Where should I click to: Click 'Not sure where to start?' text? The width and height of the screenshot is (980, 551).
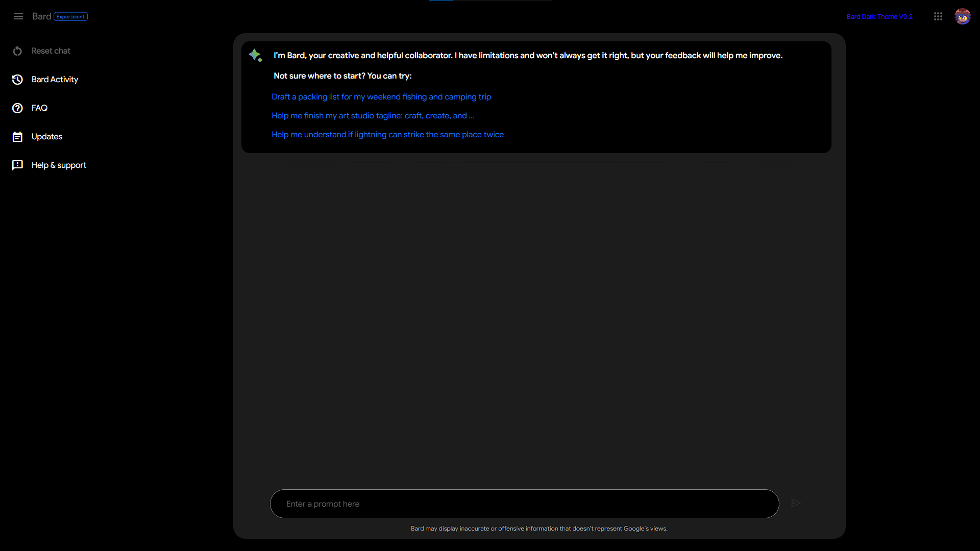pos(342,76)
